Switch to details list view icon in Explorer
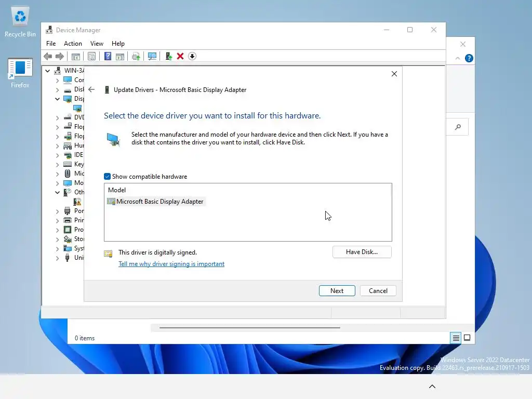532x399 pixels. point(456,338)
